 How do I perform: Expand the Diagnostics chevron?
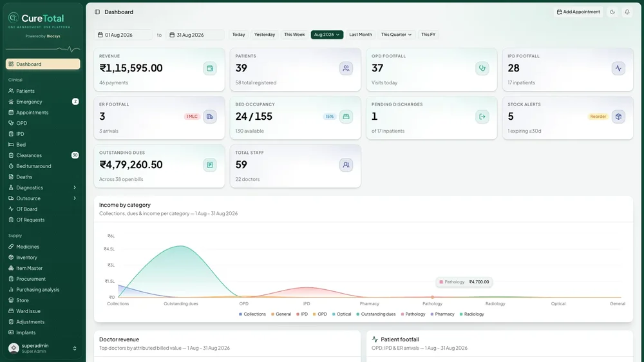(x=75, y=187)
